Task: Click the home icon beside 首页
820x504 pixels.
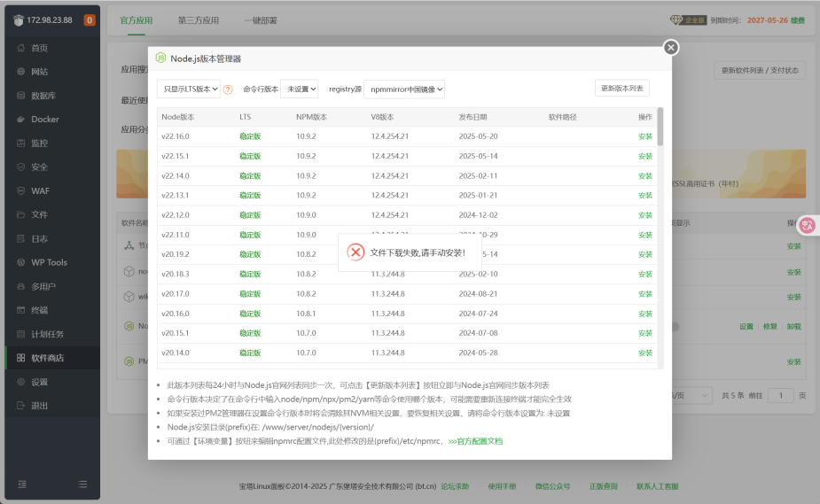Action: coord(21,48)
